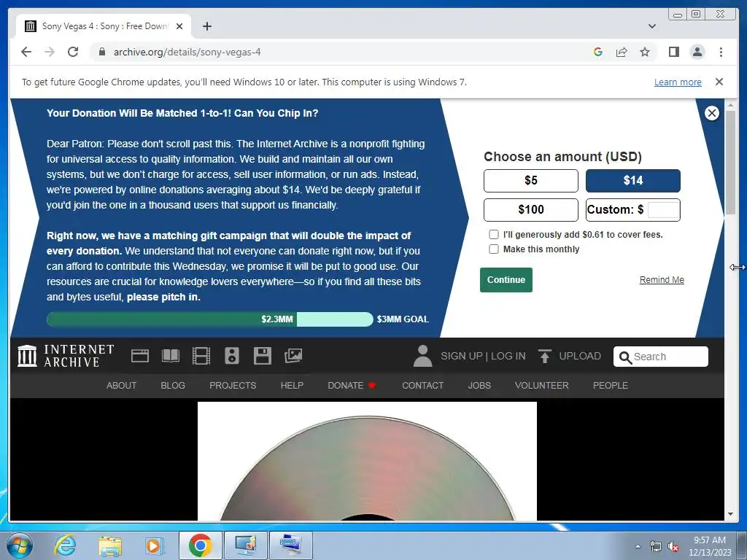Open the BLOG menu item
Screen dimensions: 747x560
click(172, 385)
